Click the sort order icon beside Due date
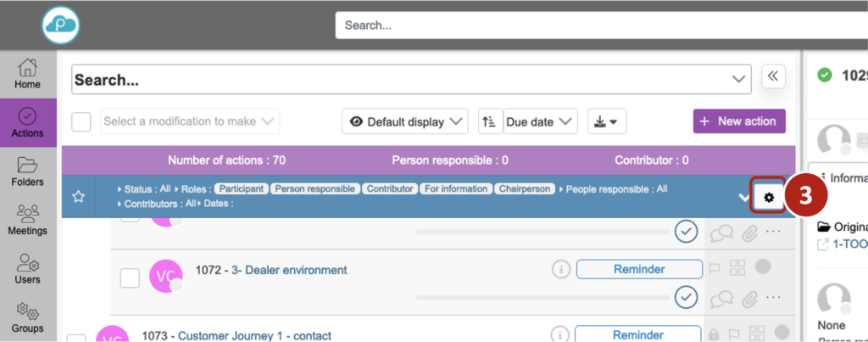The image size is (868, 342). tap(490, 121)
